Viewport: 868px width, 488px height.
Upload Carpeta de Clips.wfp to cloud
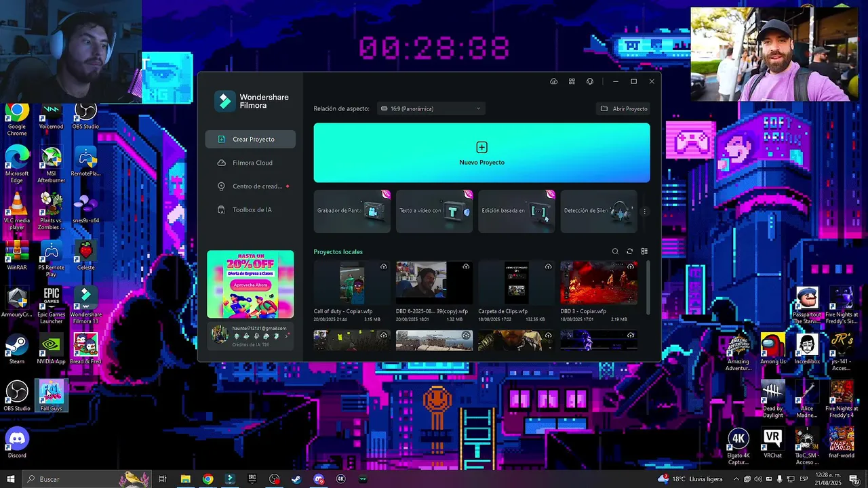click(548, 266)
